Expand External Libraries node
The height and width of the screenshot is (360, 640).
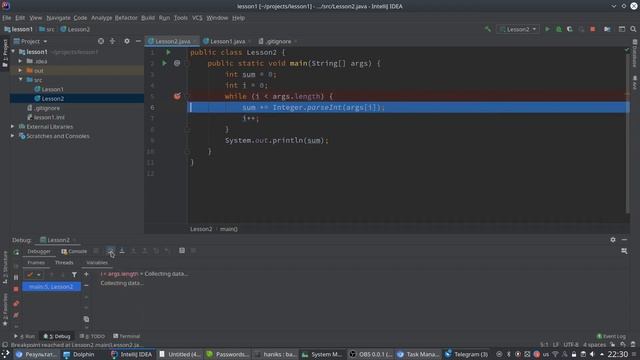point(13,127)
